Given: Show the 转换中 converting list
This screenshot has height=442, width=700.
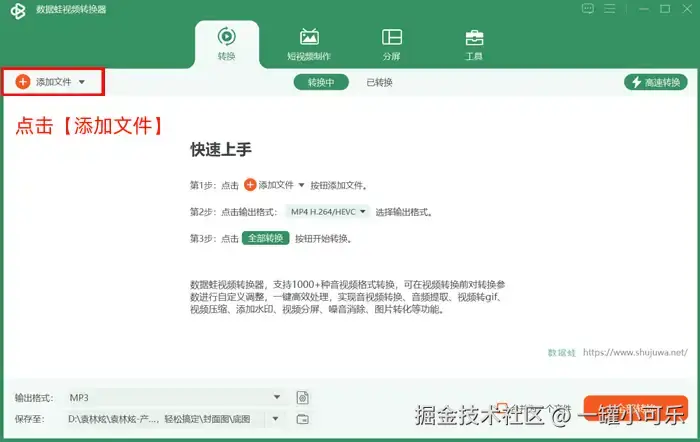Looking at the screenshot, I should (321, 82).
